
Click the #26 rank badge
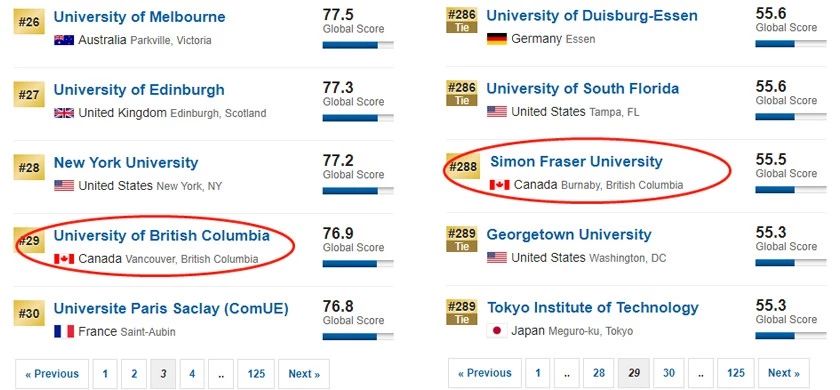coord(29,24)
